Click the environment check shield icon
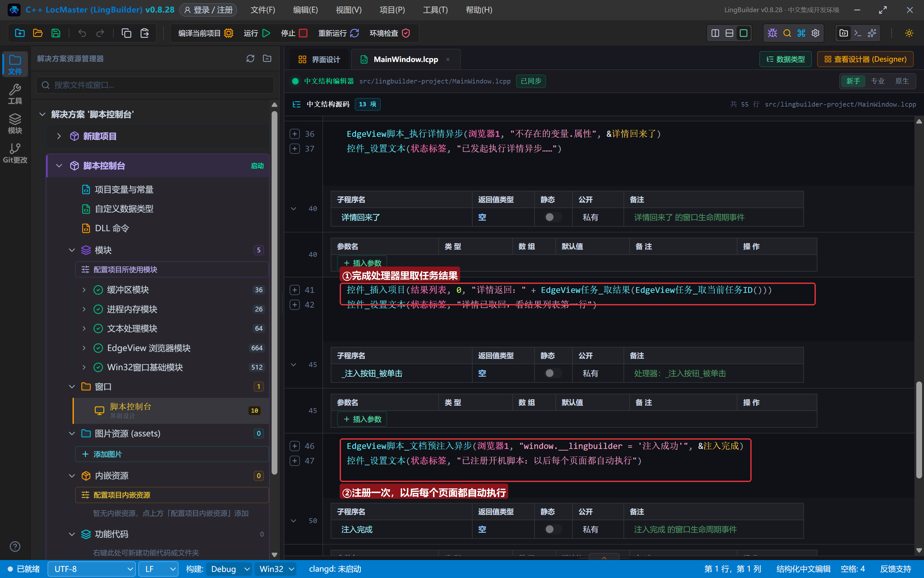 coord(406,33)
